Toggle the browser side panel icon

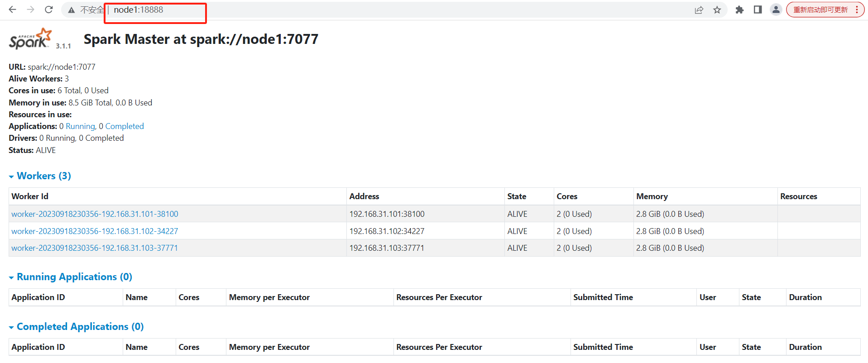[758, 10]
